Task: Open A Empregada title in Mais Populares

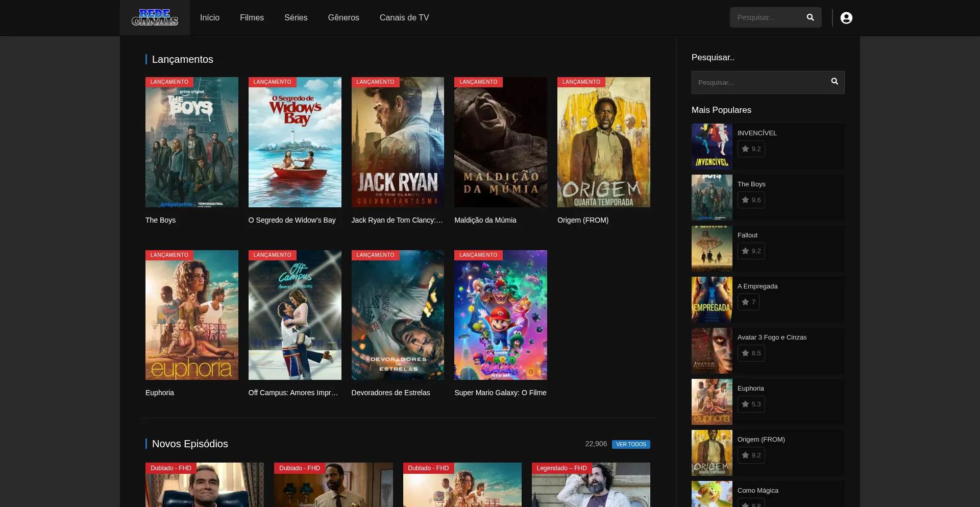Action: click(x=757, y=286)
